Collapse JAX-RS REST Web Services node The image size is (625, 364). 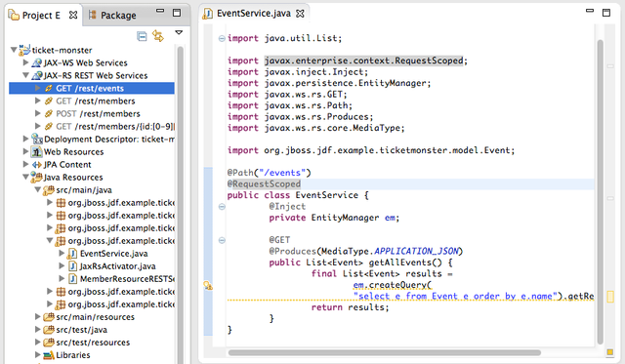25,75
